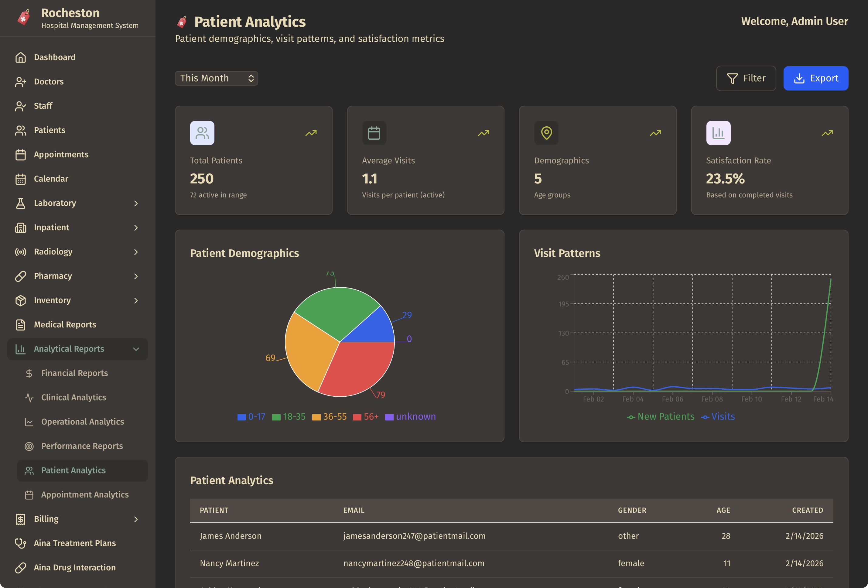Open the Laboratory flask icon
868x588 pixels.
click(21, 203)
